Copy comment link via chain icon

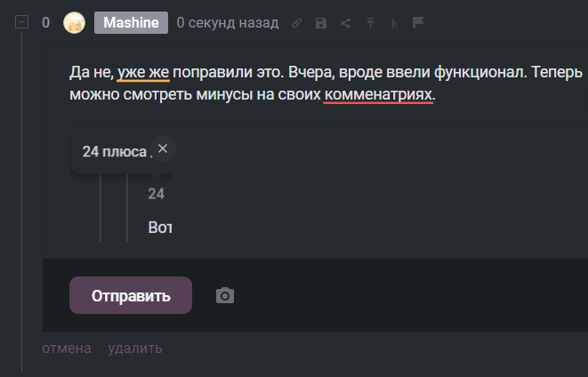[x=297, y=23]
